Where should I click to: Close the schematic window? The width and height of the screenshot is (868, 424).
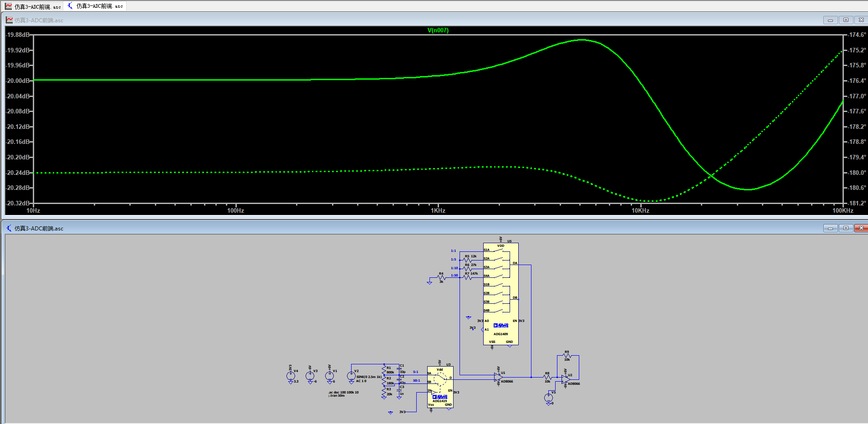[861, 228]
